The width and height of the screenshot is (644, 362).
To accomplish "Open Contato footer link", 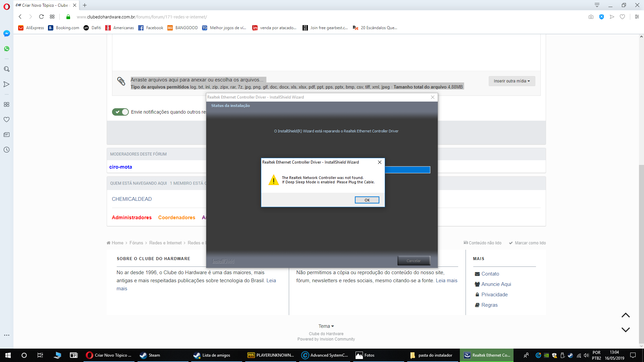I will (487, 274).
